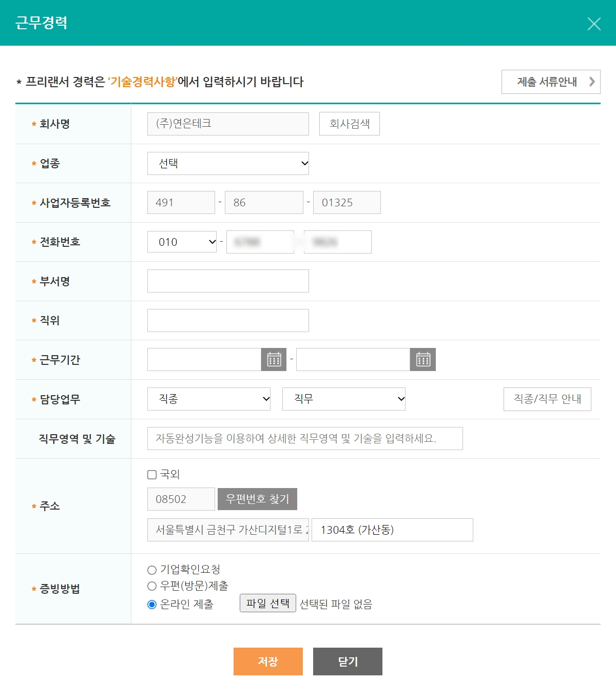Click 직무영역 및 기술 autocomplete field
616x700 pixels.
(x=305, y=438)
